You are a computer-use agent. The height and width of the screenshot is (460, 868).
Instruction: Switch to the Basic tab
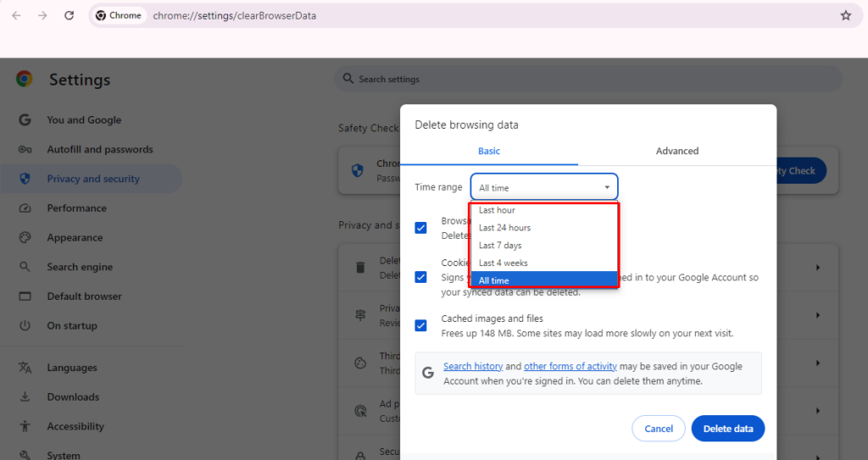pos(489,151)
